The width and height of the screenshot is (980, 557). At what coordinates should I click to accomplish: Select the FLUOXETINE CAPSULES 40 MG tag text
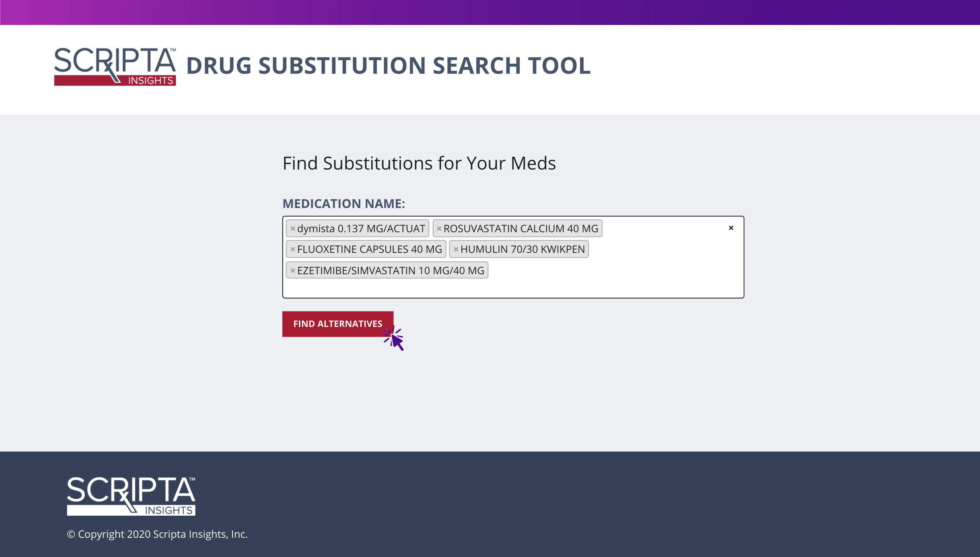click(369, 249)
